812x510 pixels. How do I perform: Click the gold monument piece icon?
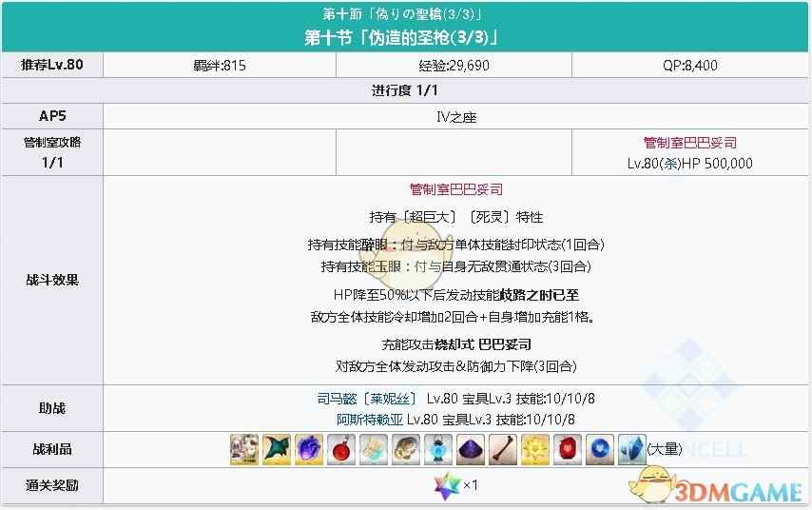535,449
